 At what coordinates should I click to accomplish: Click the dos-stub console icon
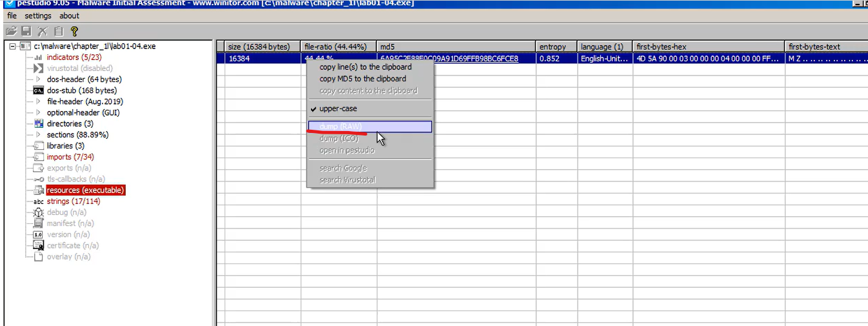pyautogui.click(x=38, y=90)
